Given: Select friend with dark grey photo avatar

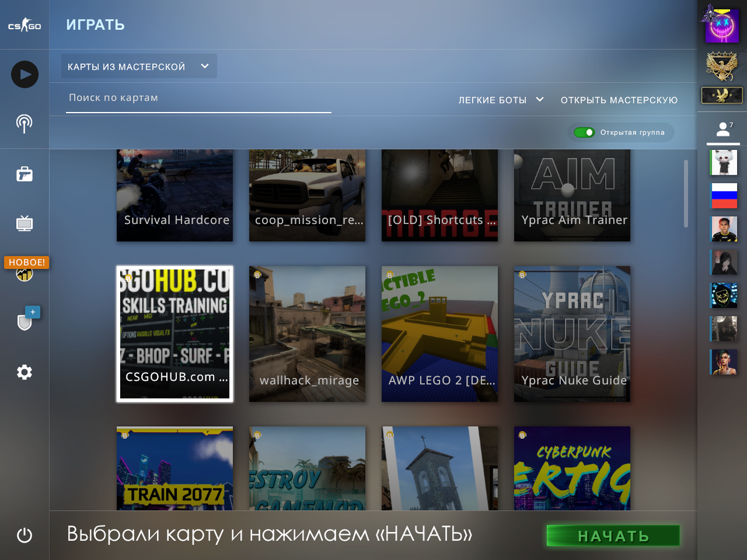Looking at the screenshot, I should (724, 329).
